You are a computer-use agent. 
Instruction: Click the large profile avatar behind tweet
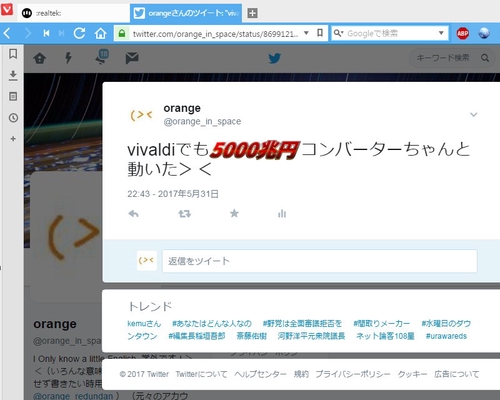[67, 237]
